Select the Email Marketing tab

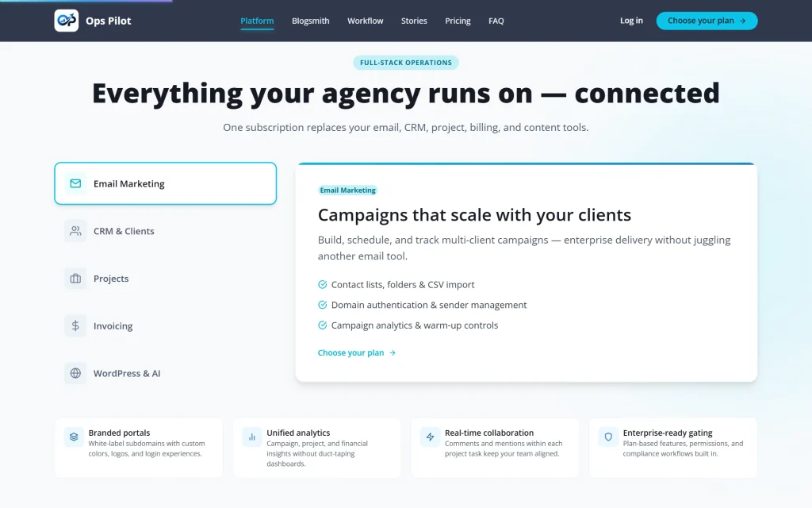pyautogui.click(x=165, y=183)
